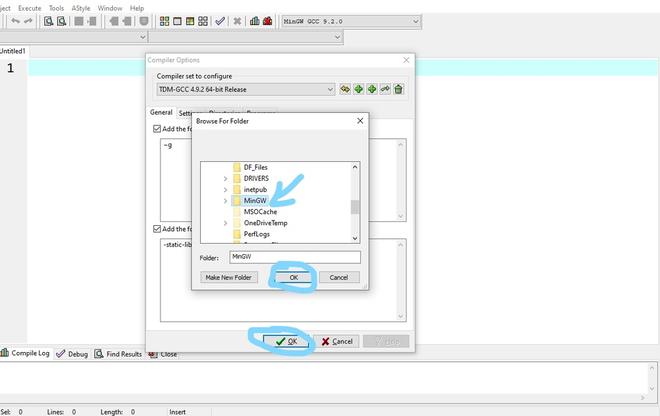Viewport: 660px width, 416px height.
Task: Click the red delete profiling information icon
Action: pyautogui.click(x=267, y=21)
